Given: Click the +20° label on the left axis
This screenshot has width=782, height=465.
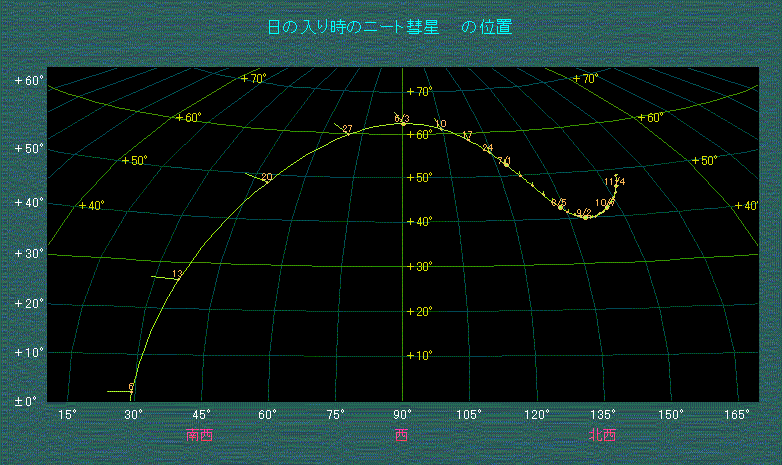Looking at the screenshot, I should (x=29, y=303).
